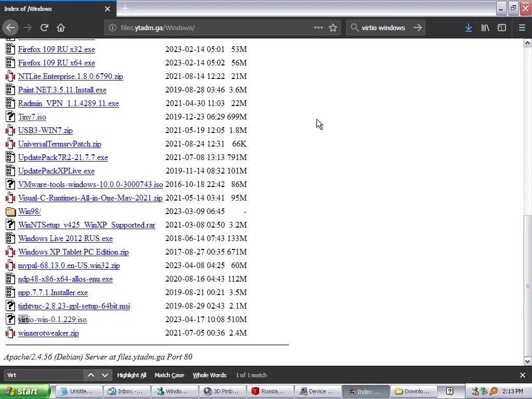Open mypal-68.13.0.en-US.win32.zip link

click(x=69, y=265)
